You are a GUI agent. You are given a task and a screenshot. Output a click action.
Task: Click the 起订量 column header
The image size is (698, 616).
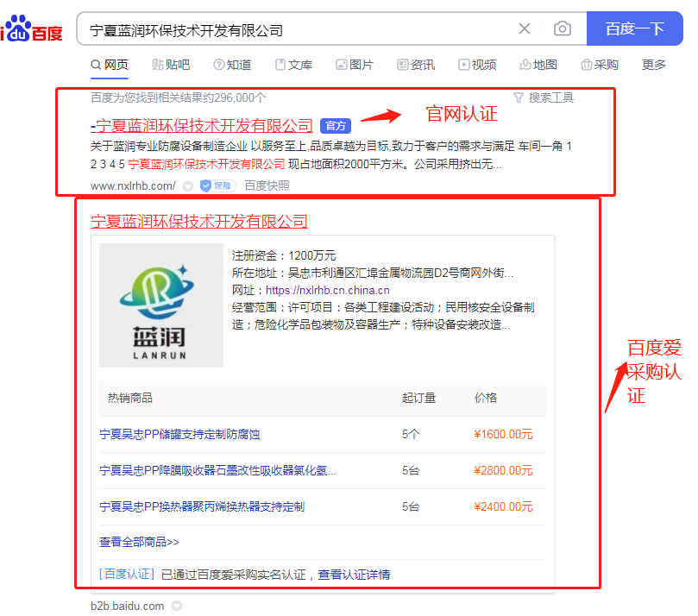418,398
